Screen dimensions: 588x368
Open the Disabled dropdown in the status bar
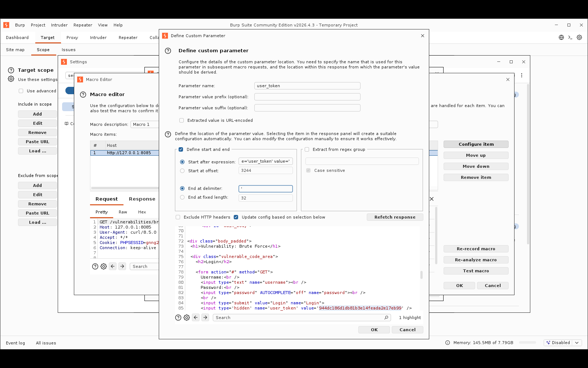pos(577,343)
